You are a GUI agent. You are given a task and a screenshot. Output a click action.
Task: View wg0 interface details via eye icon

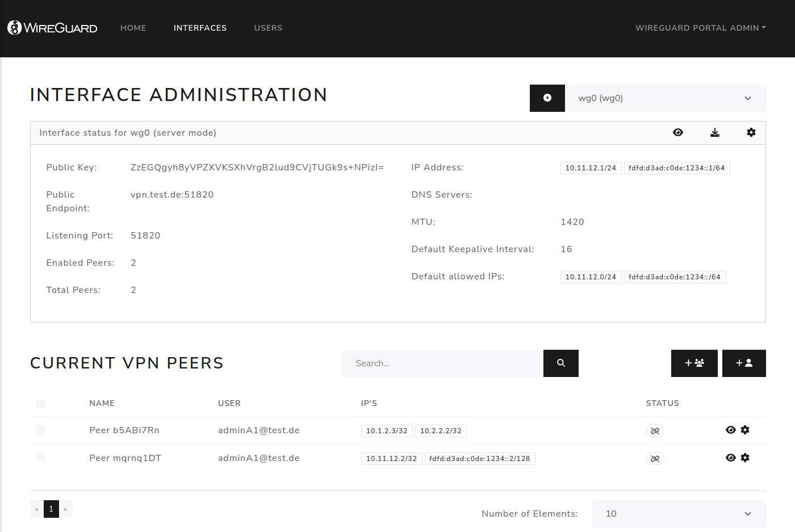click(678, 132)
